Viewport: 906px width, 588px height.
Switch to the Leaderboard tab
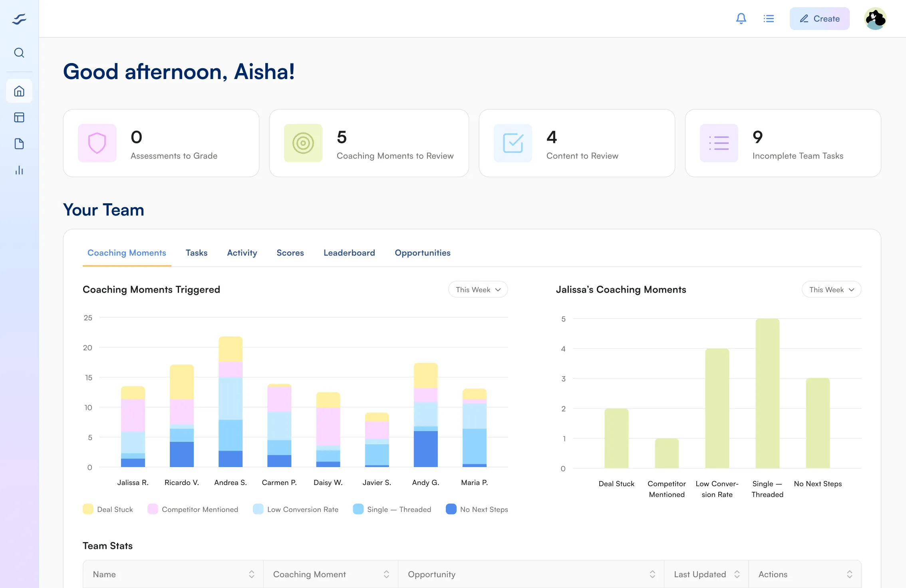pos(349,253)
